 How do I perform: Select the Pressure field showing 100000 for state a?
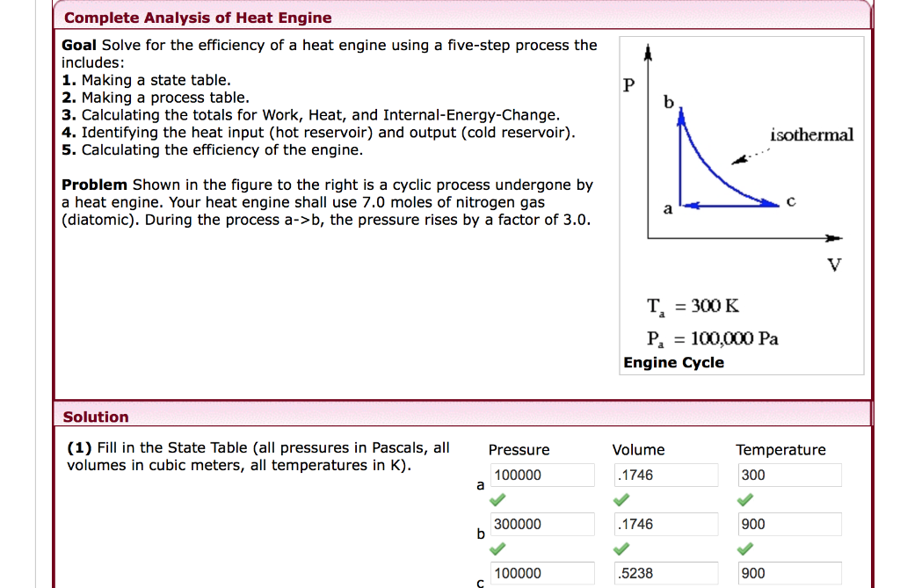[x=541, y=475]
